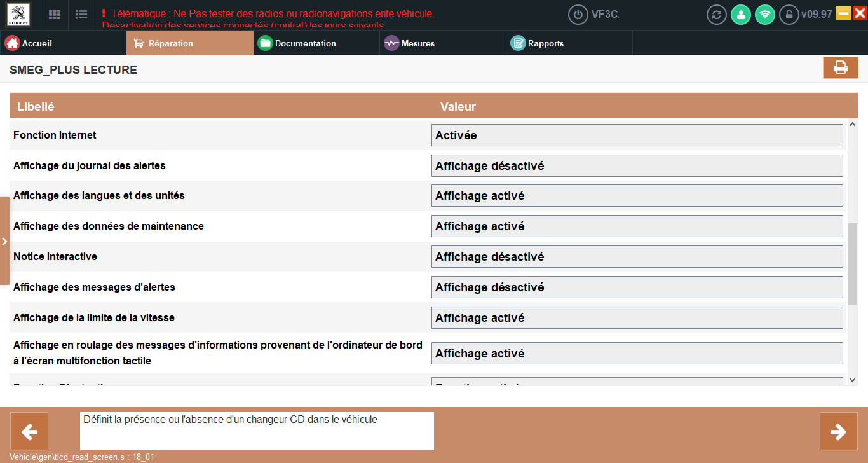
Task: Expand the left side panel arrow
Action: click(4, 241)
